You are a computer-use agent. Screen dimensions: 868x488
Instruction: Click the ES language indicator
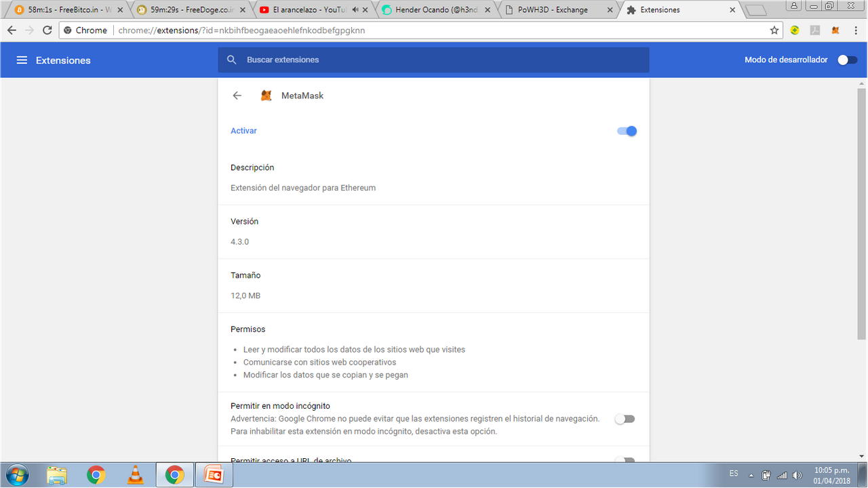click(734, 473)
